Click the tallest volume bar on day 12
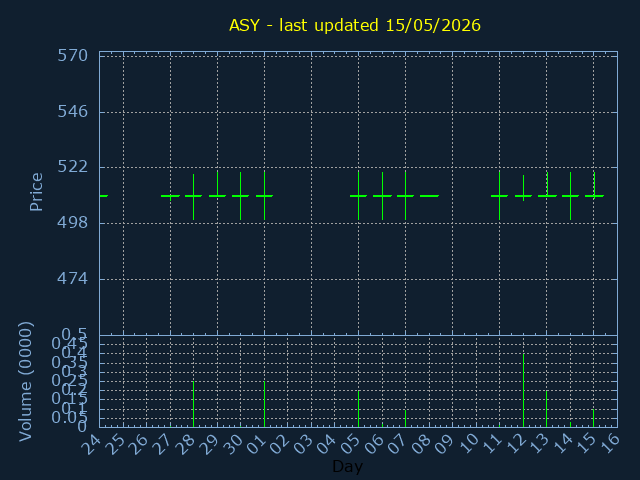This screenshot has width=640, height=480. coord(523,390)
